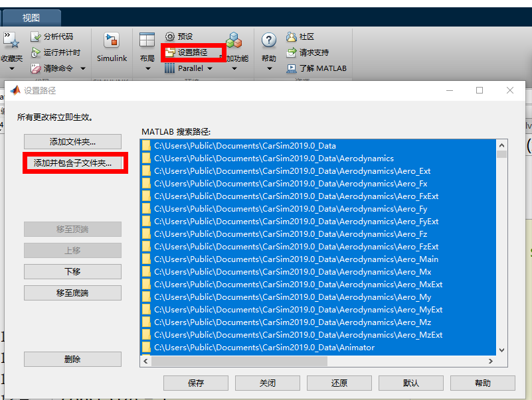Viewport: 532px width, 400px height.
Task: Click the 删除 button
Action: click(72, 359)
